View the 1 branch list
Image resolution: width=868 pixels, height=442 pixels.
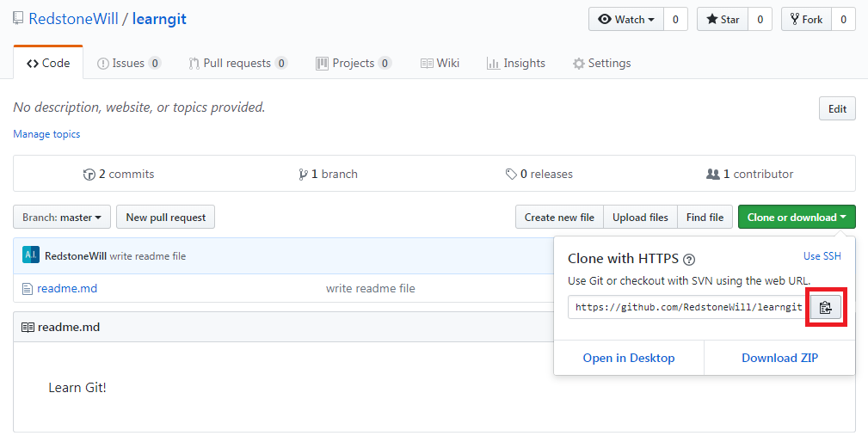(328, 175)
